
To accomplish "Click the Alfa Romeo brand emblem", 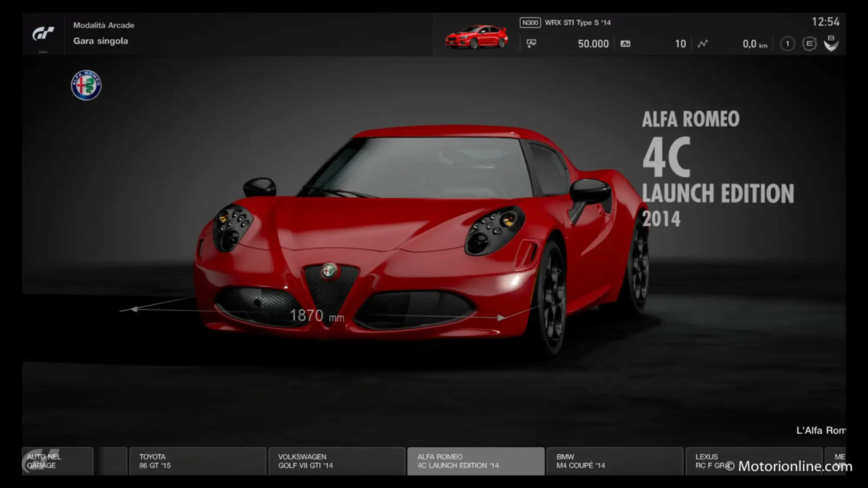I will (x=86, y=85).
